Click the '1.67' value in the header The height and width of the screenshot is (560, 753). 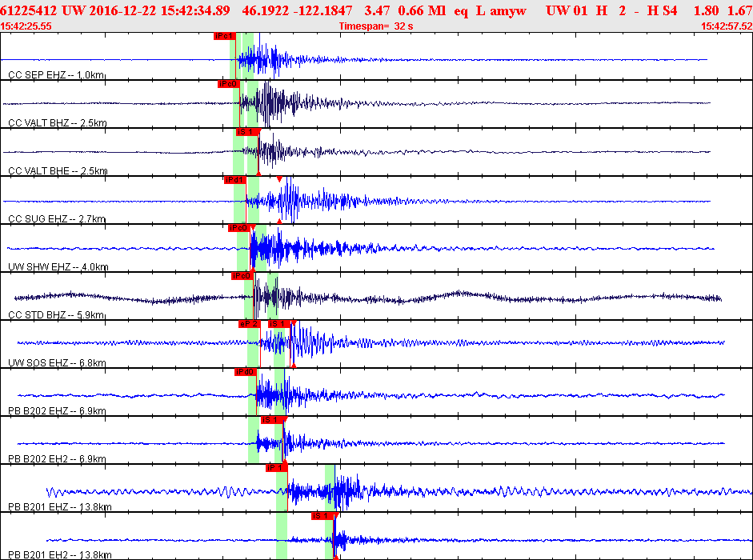tap(739, 10)
